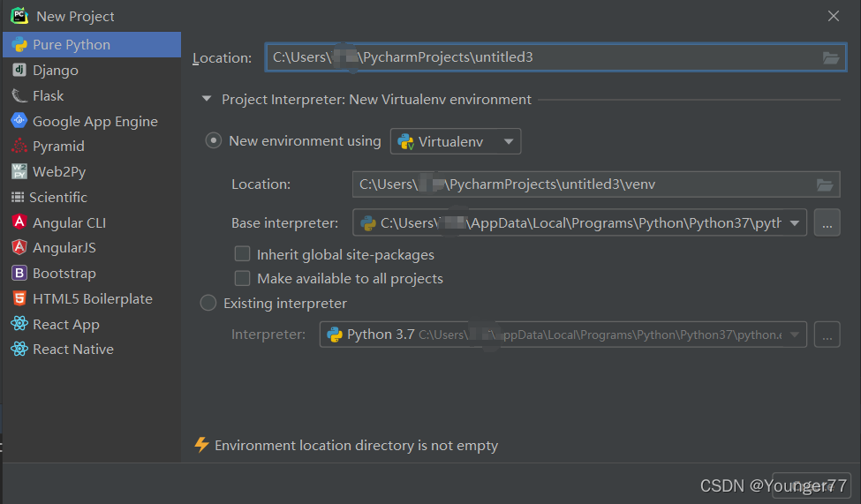Click the Flask horn icon
The image size is (861, 504).
[19, 95]
